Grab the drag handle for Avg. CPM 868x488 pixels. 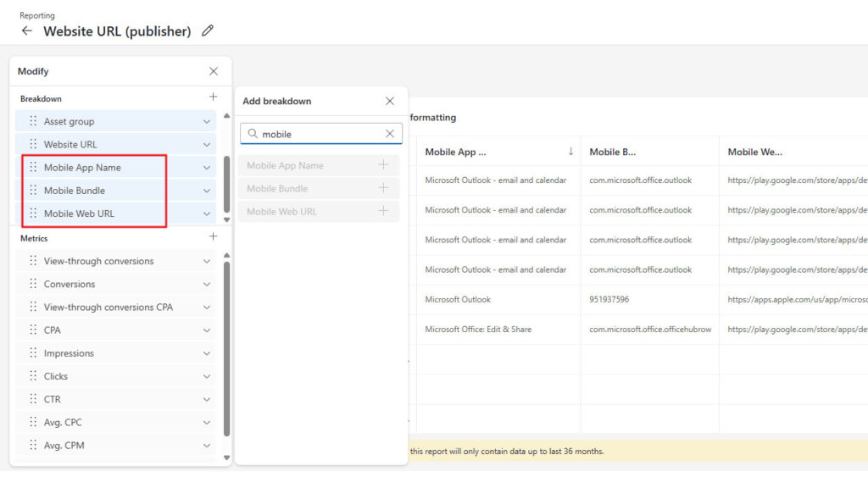(33, 445)
